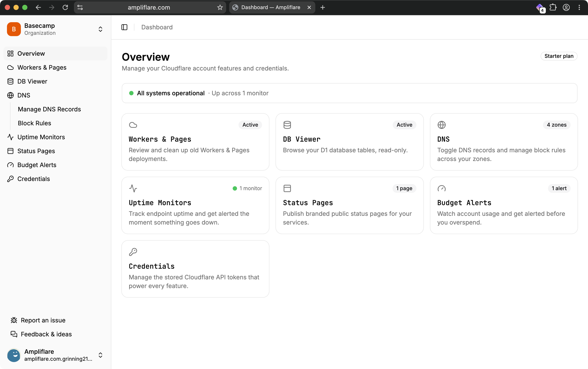Image resolution: width=588 pixels, height=369 pixels.
Task: Open the Uptime Monitors card
Action: (x=195, y=205)
